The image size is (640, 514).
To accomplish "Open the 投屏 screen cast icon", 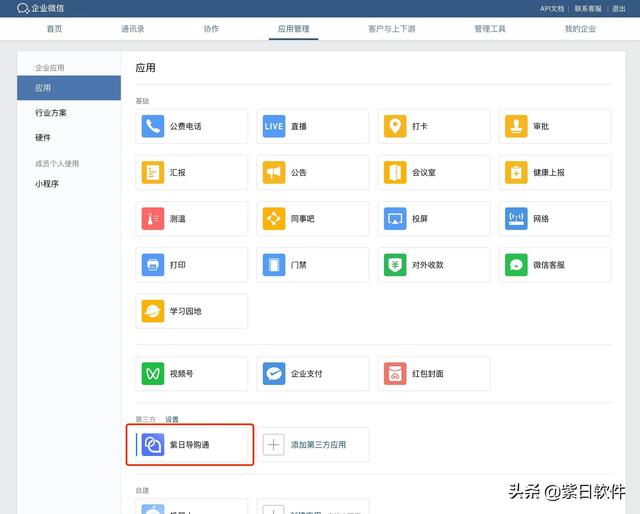I will pos(395,218).
